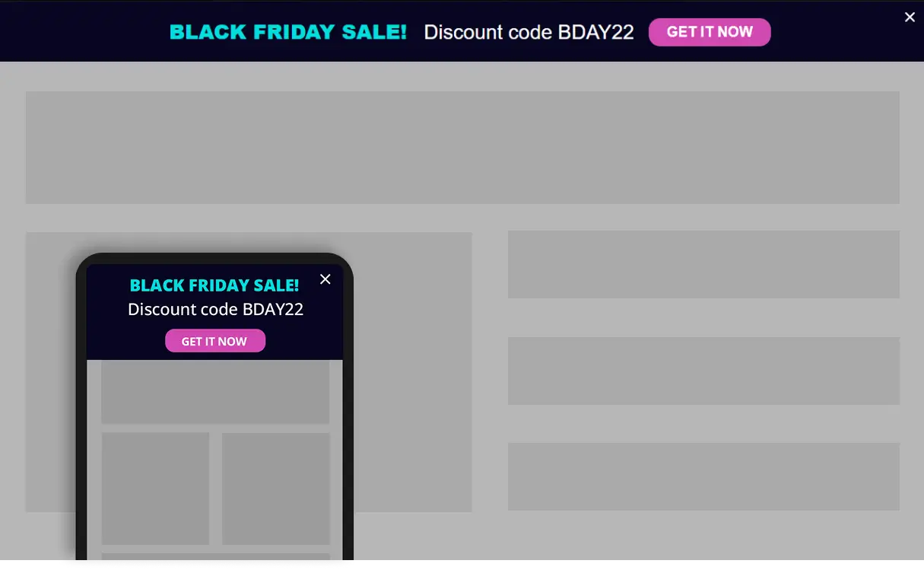Viewport: 924px width, 570px height.
Task: Click the desktop banner's GET IT NOW button
Action: 709,32
